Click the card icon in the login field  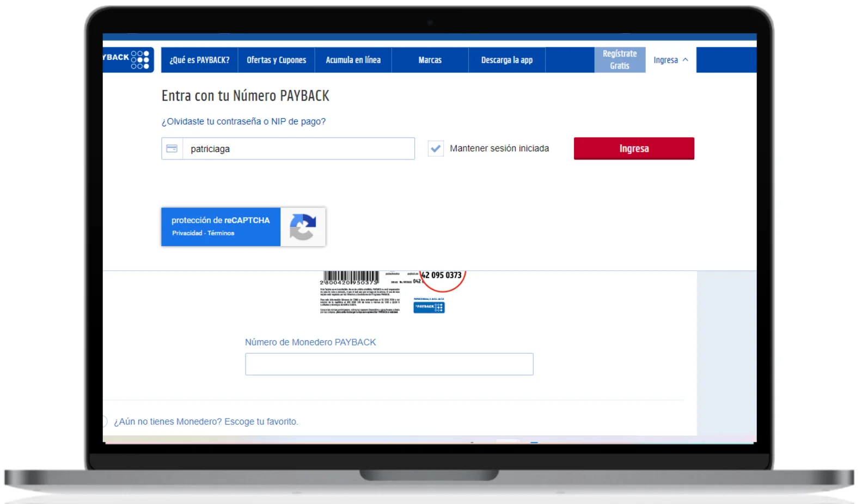click(x=172, y=149)
